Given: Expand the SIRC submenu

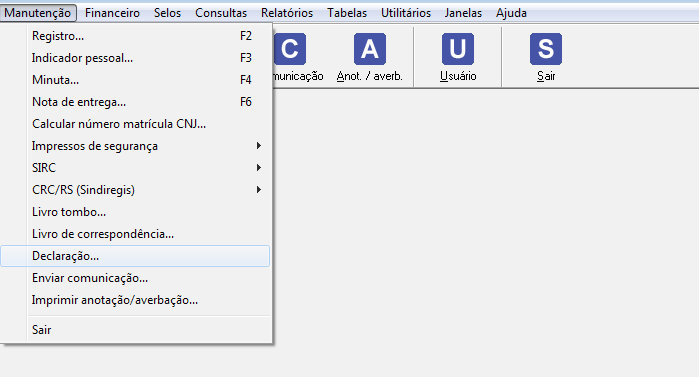Looking at the screenshot, I should click(136, 168).
